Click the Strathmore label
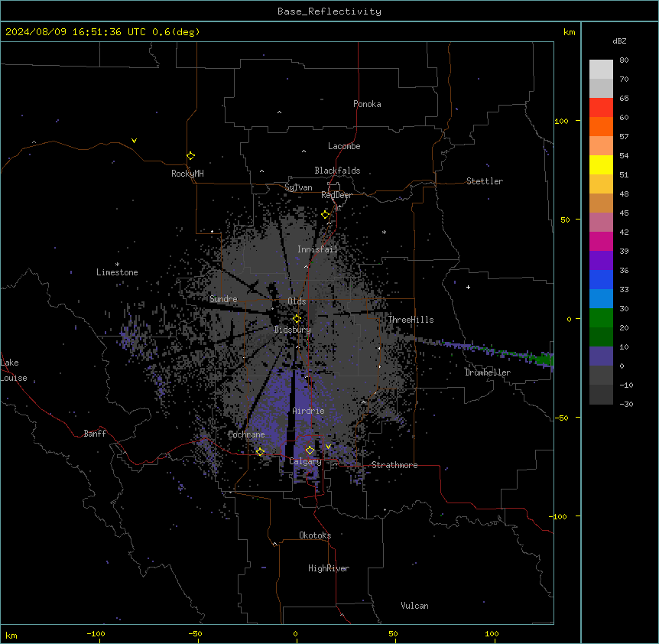 click(x=394, y=465)
